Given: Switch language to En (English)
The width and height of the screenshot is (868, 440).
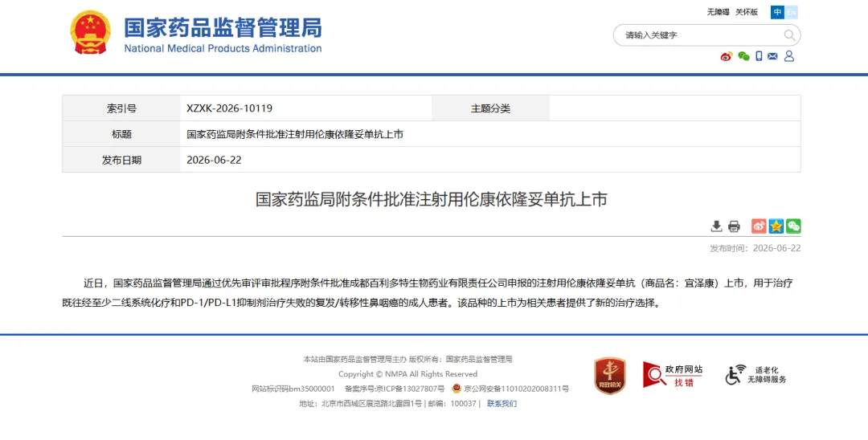Looking at the screenshot, I should tap(791, 12).
